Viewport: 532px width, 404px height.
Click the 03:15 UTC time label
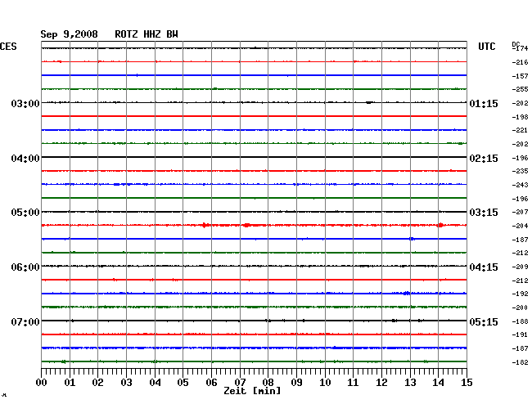point(484,213)
